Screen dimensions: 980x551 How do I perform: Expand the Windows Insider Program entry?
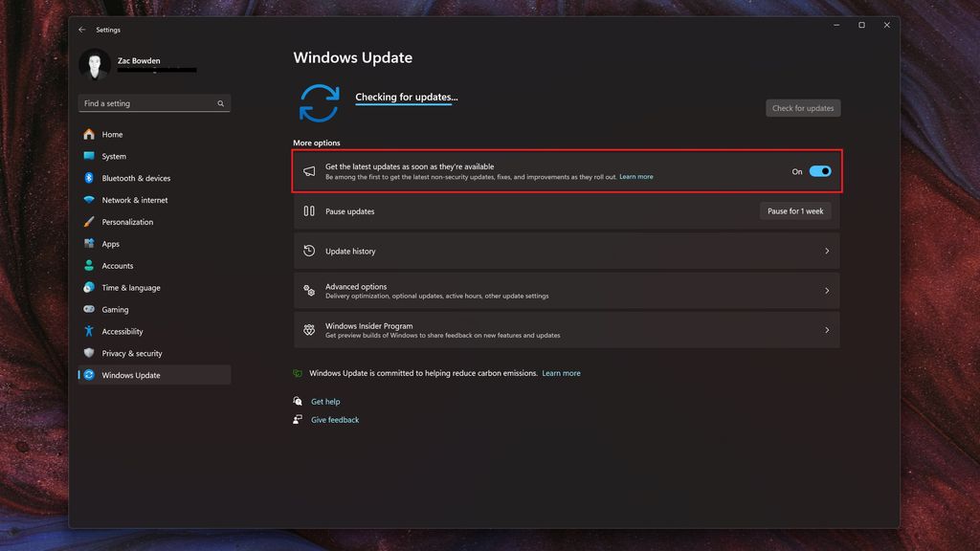[x=827, y=329]
